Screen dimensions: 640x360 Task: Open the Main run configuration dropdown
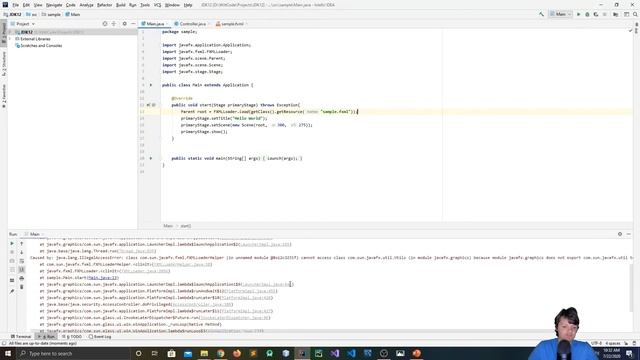(x=560, y=14)
